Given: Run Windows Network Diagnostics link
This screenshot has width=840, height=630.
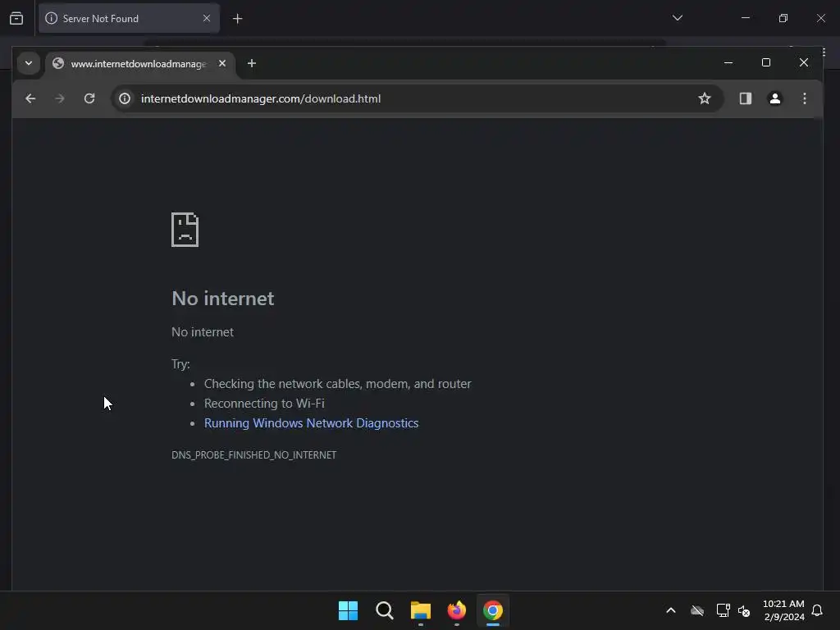Looking at the screenshot, I should click(x=311, y=423).
